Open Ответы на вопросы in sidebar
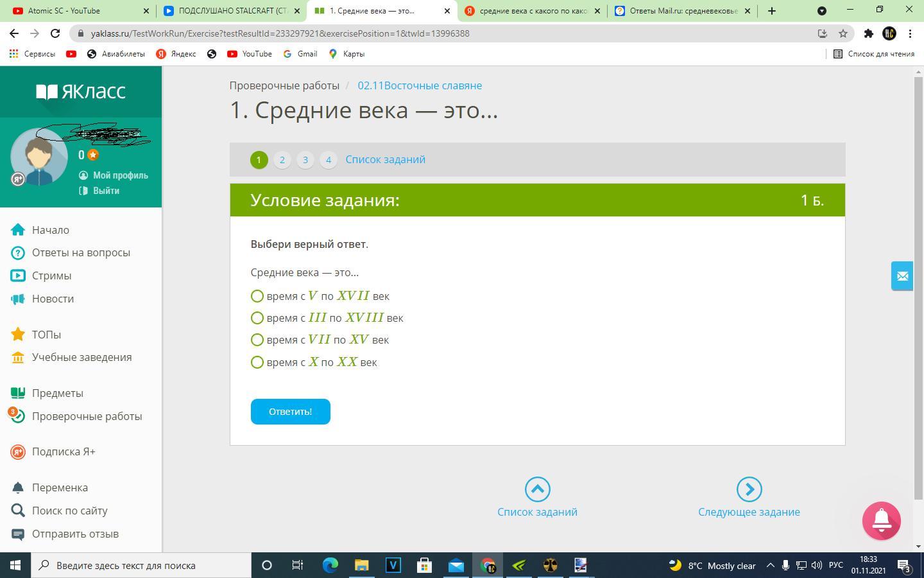This screenshot has width=924, height=578. tap(81, 252)
